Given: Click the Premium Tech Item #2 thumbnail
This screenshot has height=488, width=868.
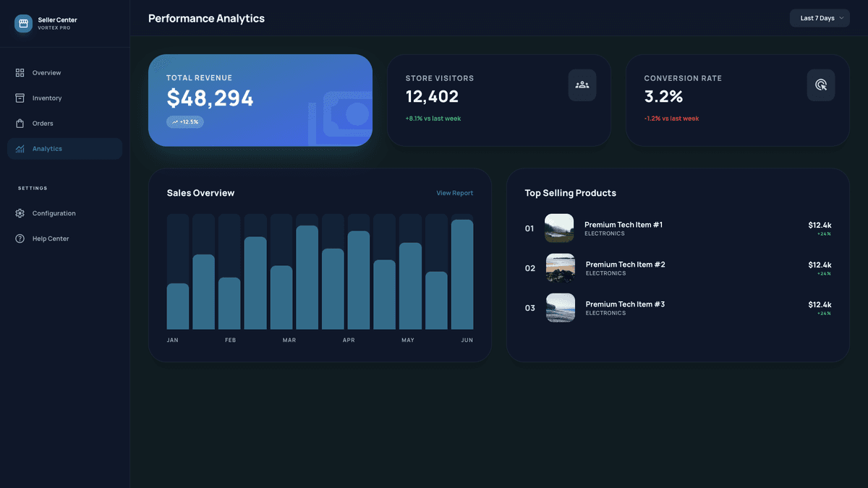Looking at the screenshot, I should pyautogui.click(x=560, y=267).
